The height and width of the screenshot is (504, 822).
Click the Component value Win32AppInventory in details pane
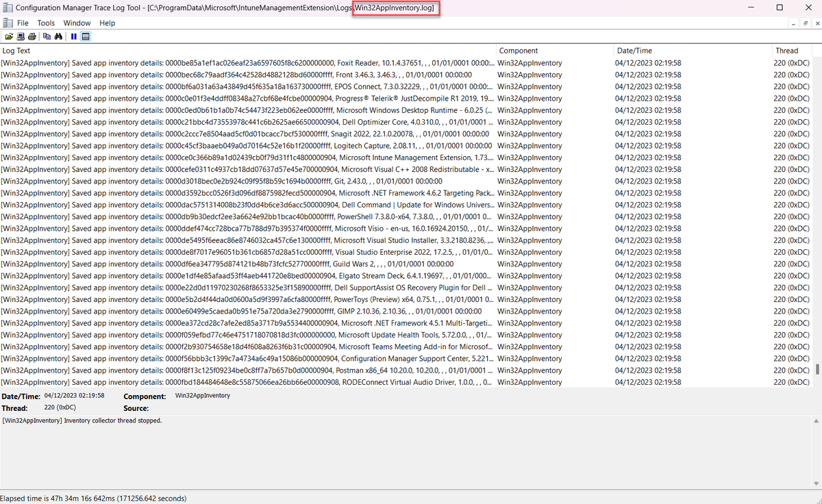[x=203, y=396]
